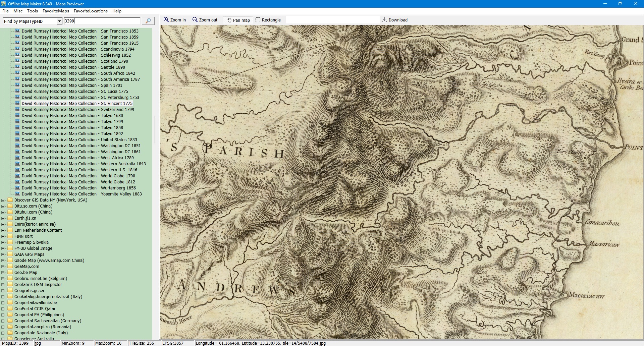
Task: Click the Scotland 1790 map icon
Action: pyautogui.click(x=17, y=61)
